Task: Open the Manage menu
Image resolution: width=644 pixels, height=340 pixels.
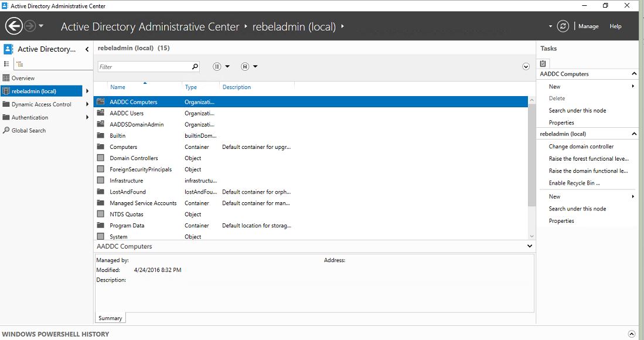Action: 588,26
